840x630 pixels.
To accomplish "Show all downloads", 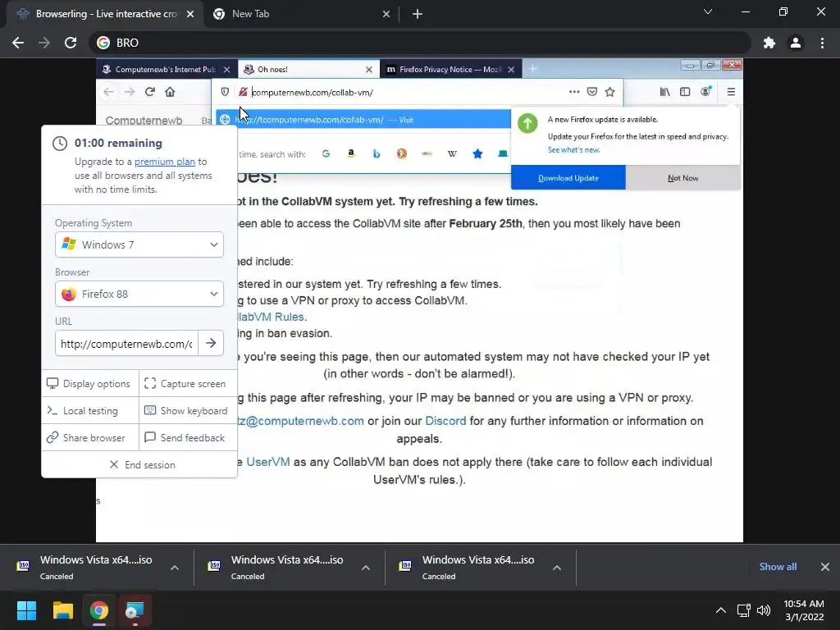I will click(778, 567).
